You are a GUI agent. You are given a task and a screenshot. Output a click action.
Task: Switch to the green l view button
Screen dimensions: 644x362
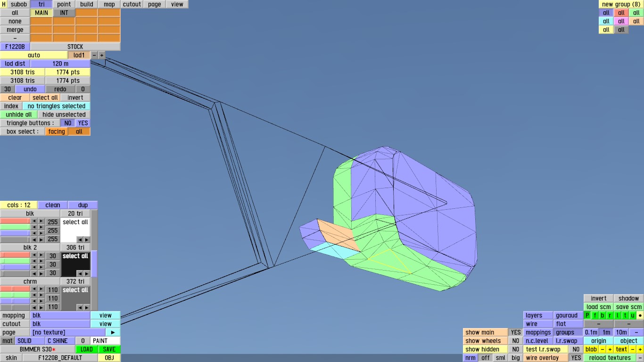coord(618,315)
